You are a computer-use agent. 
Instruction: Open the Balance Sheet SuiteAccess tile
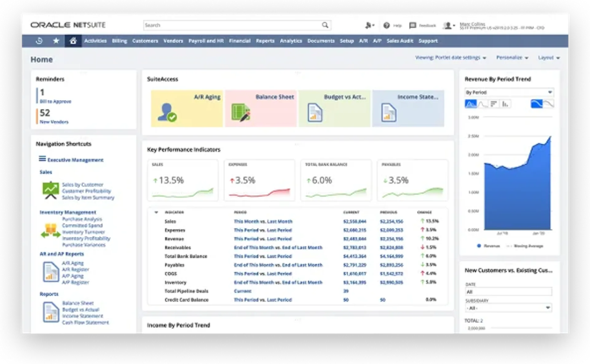[261, 108]
